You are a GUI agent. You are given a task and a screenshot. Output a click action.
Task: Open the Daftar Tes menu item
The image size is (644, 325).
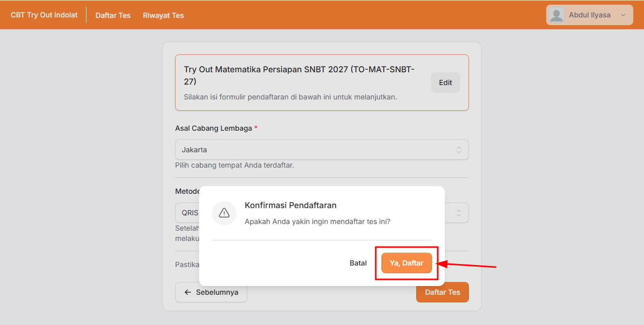(x=113, y=15)
